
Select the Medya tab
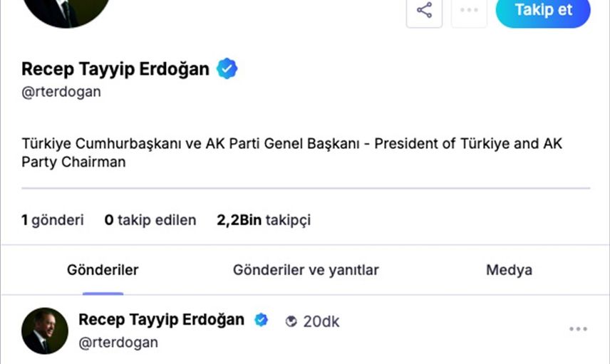pyautogui.click(x=509, y=270)
